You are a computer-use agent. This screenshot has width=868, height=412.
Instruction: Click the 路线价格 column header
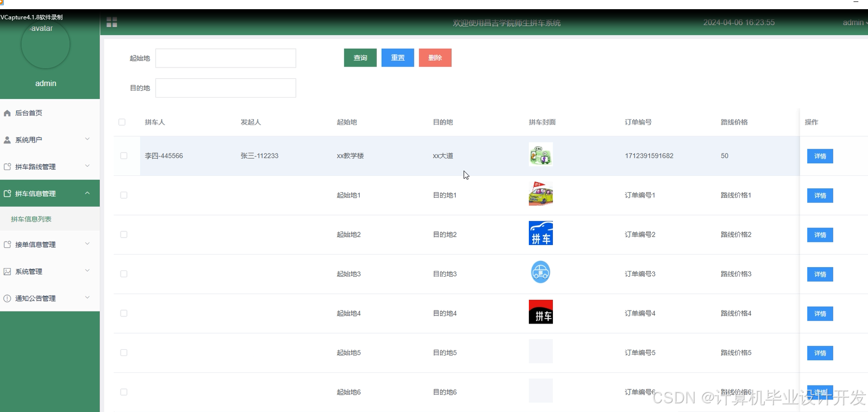click(734, 122)
